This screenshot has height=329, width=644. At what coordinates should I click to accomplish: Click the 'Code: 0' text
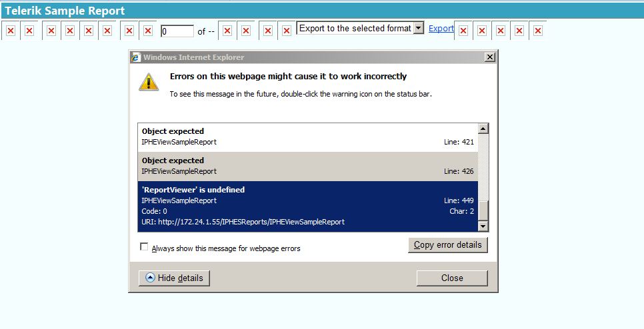[155, 211]
